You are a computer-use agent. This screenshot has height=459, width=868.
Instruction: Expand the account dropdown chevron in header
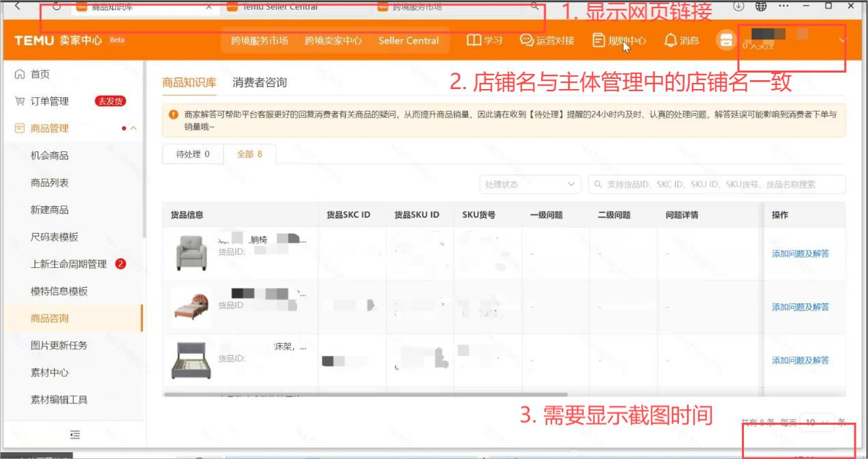pos(842,40)
